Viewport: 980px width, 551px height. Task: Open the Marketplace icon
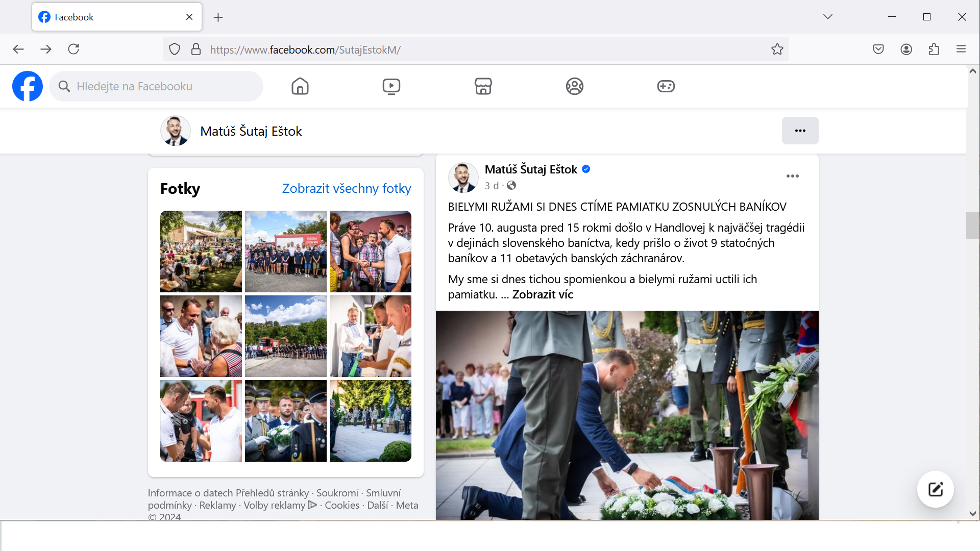[x=483, y=86]
